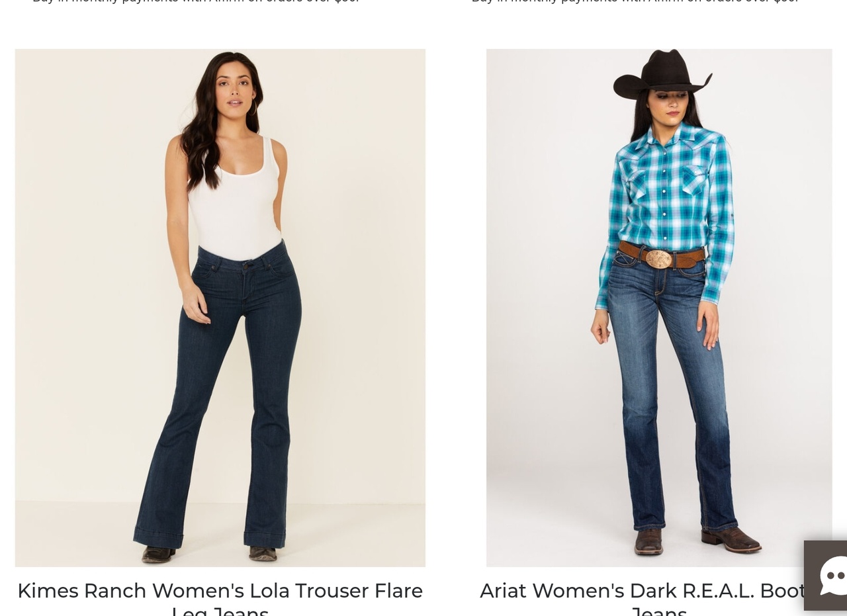This screenshot has height=616, width=847.
Task: Click the word Ariat in the right title
Action: (x=503, y=590)
